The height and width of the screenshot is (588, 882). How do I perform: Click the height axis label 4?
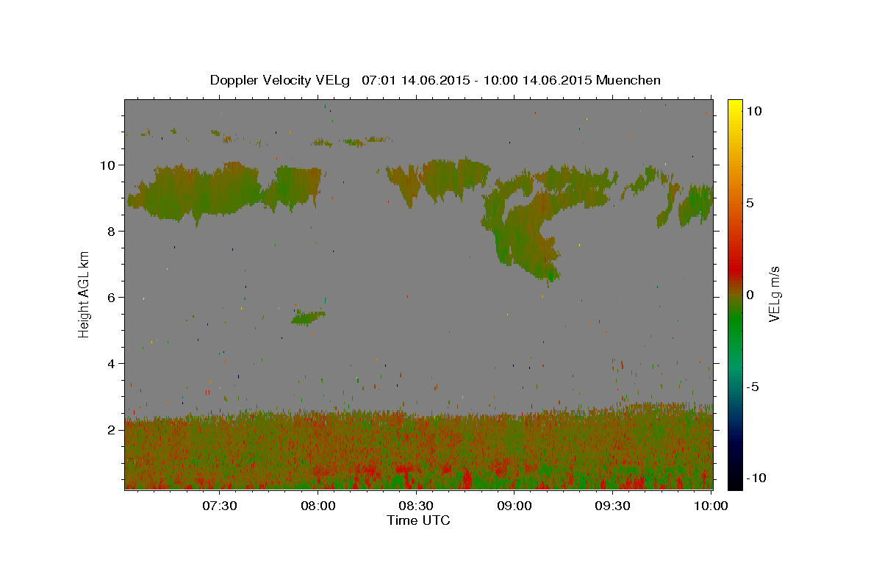coord(112,363)
